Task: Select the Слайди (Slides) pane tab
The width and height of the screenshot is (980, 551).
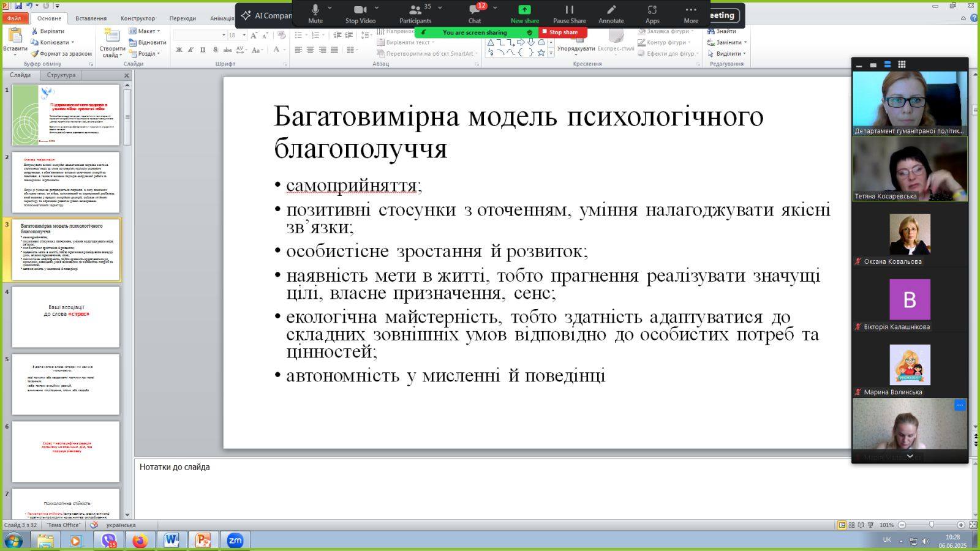Action: coord(20,75)
